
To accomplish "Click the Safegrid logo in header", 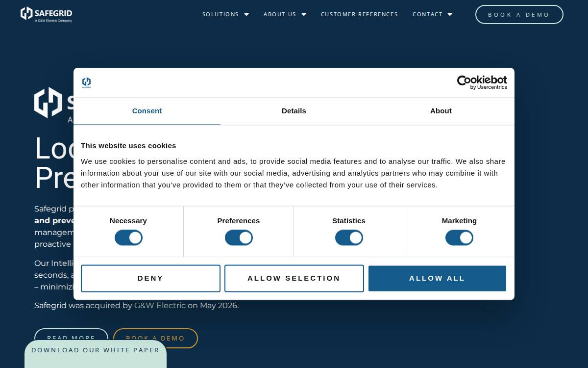I will [46, 14].
